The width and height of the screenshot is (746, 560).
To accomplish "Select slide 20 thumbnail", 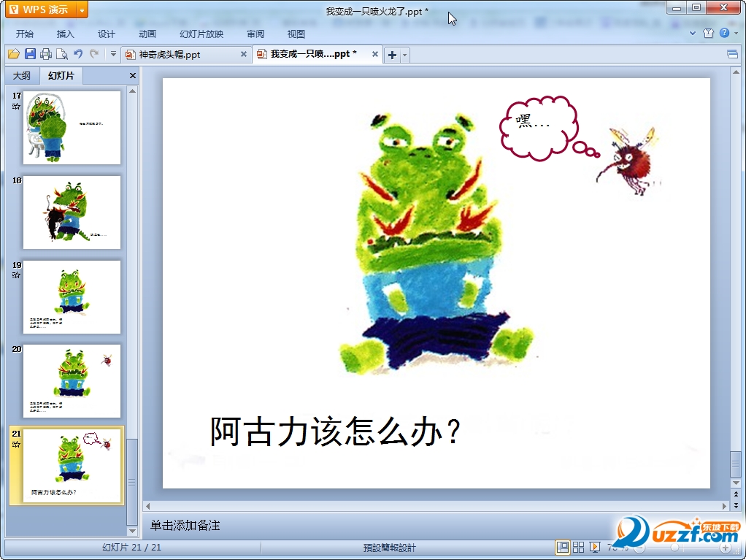I will 72,381.
